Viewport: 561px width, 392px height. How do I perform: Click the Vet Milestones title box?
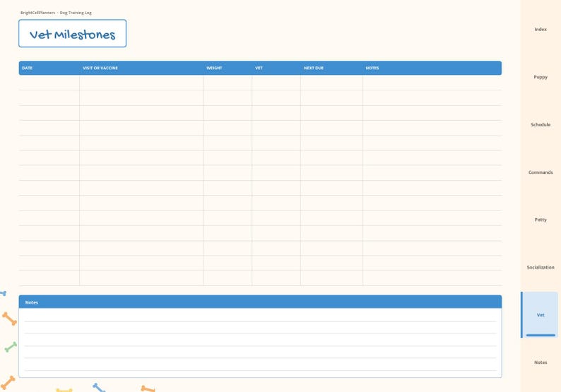[x=72, y=34]
